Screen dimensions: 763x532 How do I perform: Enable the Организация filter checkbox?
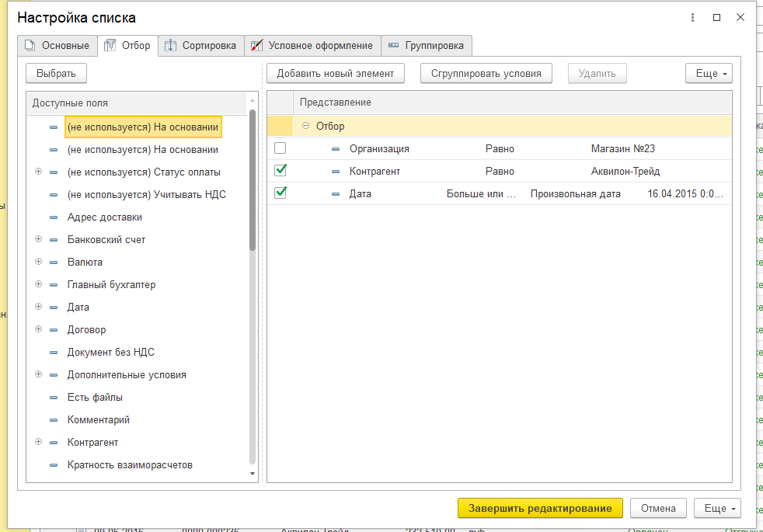click(280, 148)
